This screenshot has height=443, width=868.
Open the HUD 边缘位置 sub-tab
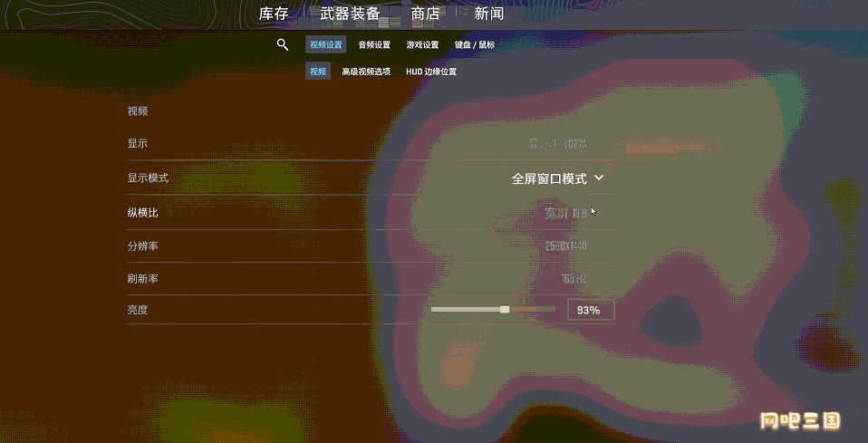tap(431, 72)
